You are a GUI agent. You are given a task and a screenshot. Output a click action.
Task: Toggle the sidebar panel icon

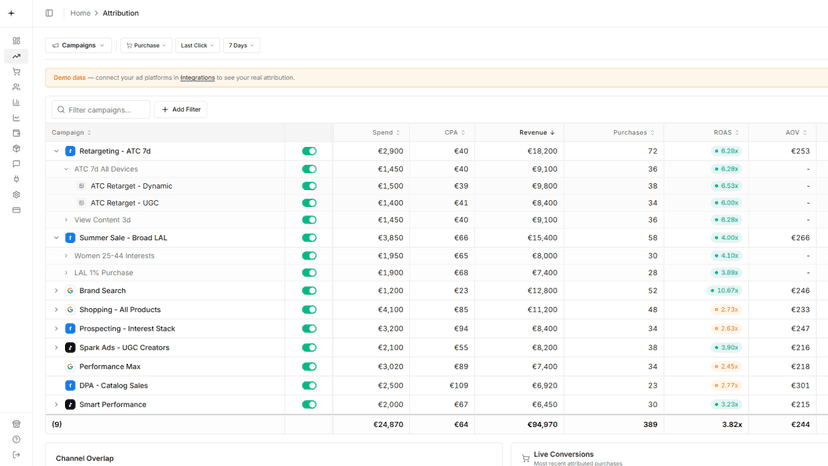[x=49, y=13]
